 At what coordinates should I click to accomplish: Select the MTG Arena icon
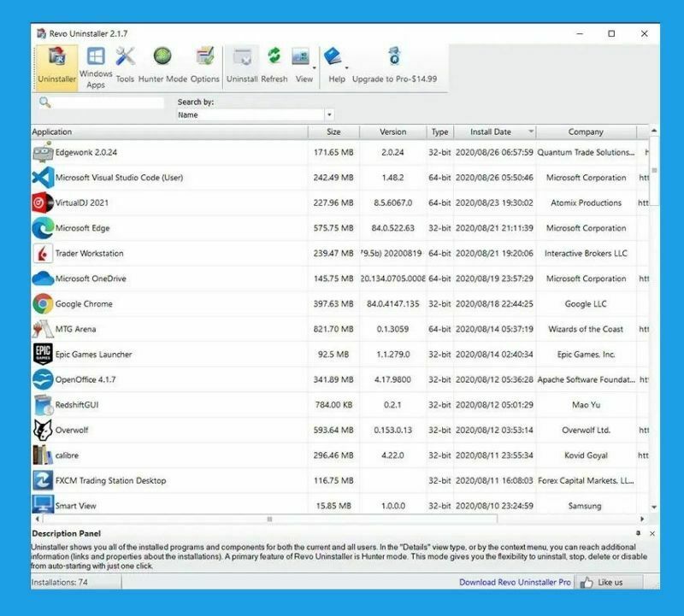[43, 329]
